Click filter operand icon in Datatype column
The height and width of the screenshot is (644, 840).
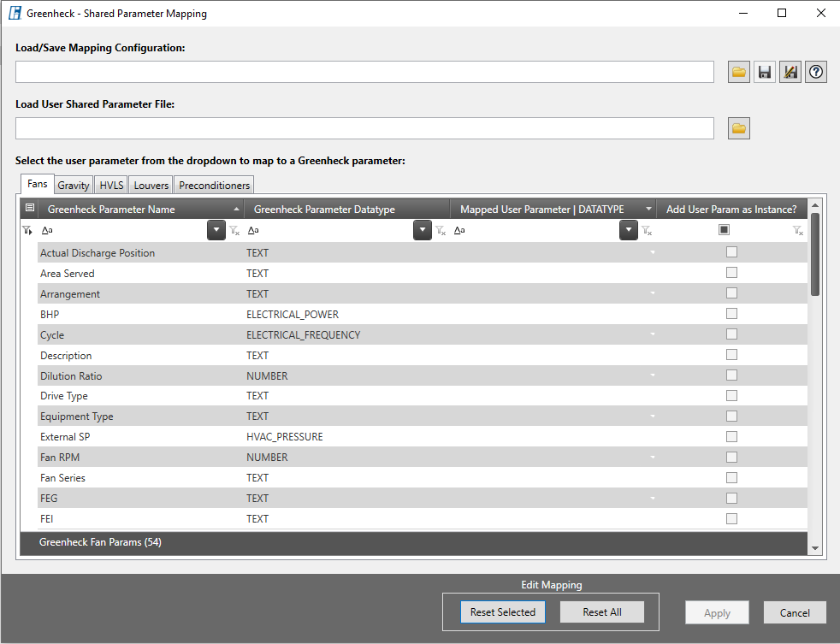click(253, 230)
